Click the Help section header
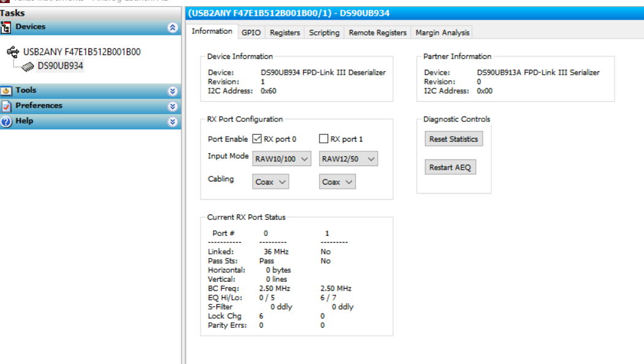The width and height of the screenshot is (644, 364). 90,121
